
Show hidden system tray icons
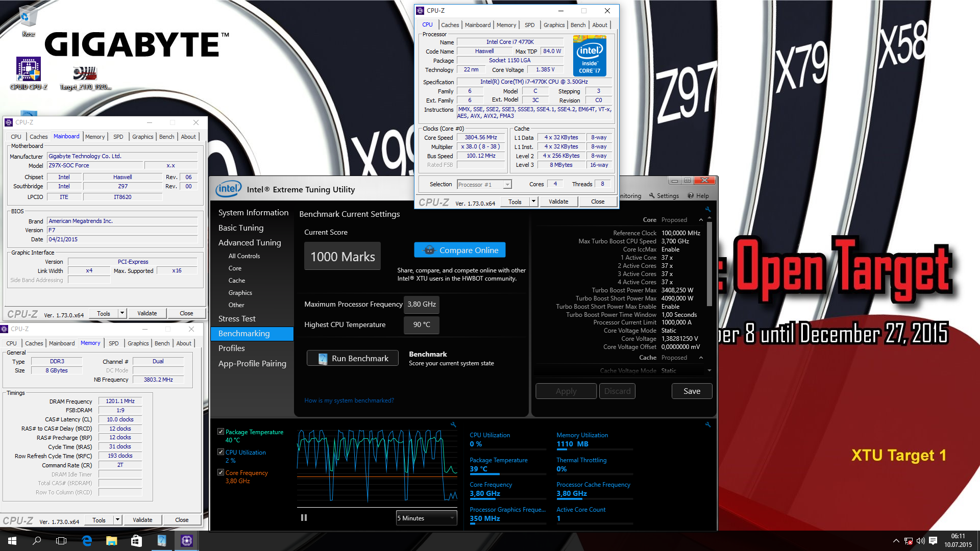click(x=896, y=541)
